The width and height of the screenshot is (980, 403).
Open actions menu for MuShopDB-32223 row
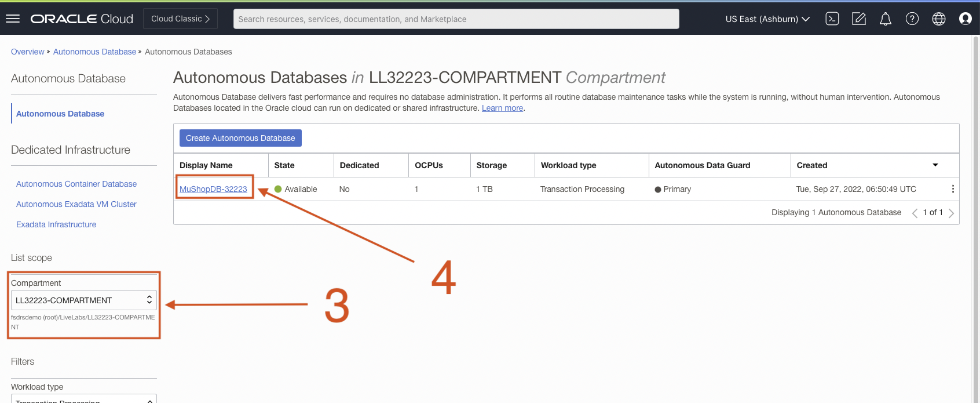(953, 189)
